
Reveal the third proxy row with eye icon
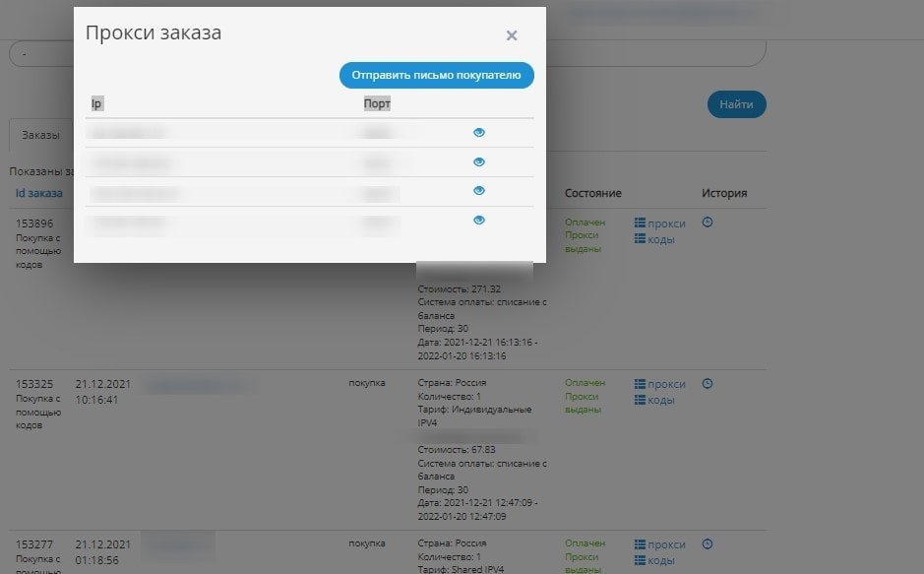tap(479, 190)
